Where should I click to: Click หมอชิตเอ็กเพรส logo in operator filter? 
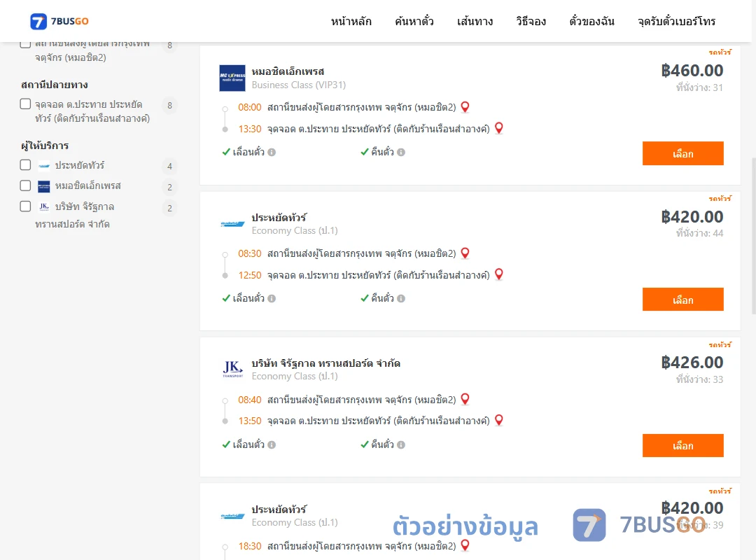click(44, 186)
